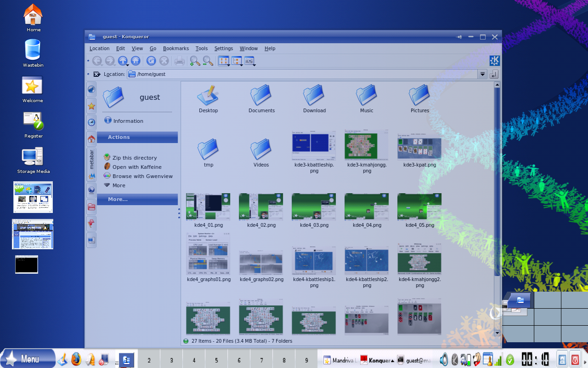
Task: Open the tmp folder
Action: point(209,153)
